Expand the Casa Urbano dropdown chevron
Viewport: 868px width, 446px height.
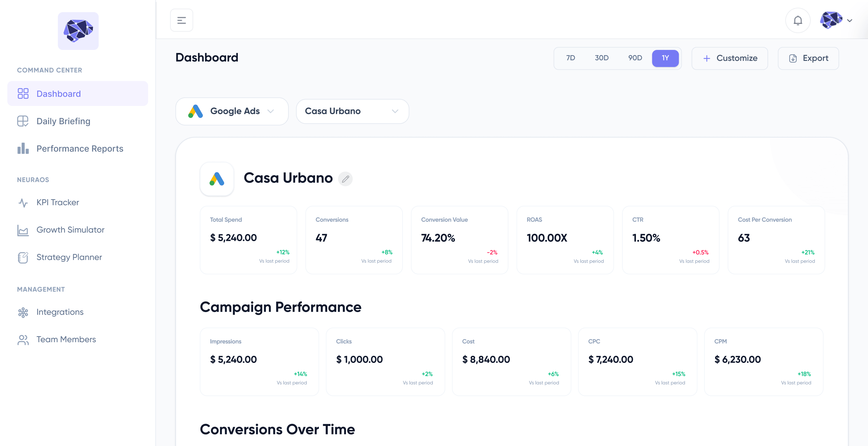(395, 111)
